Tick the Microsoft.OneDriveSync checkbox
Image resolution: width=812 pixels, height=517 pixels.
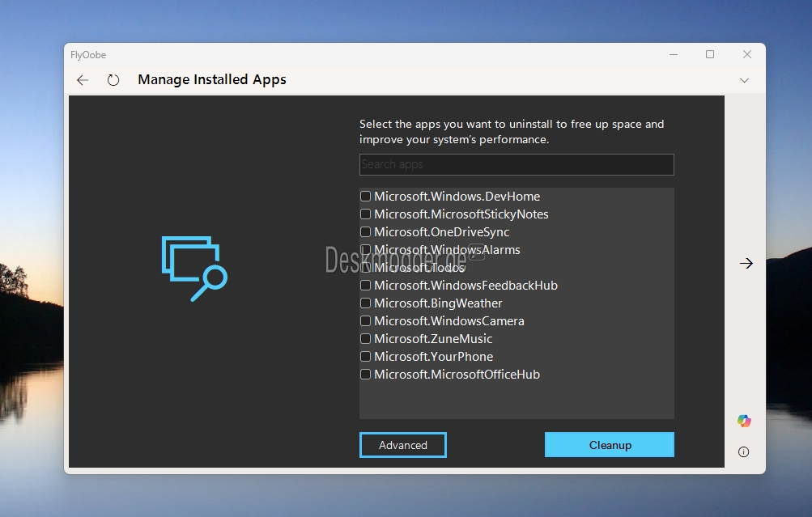366,232
